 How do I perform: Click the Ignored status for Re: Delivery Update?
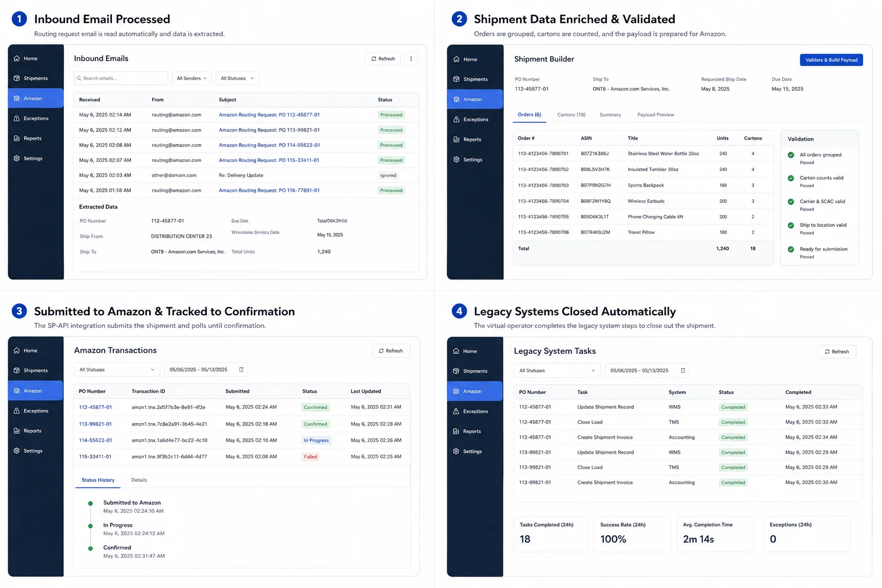click(x=388, y=175)
